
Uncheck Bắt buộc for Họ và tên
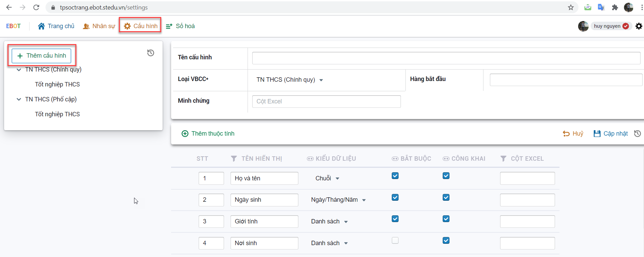tap(395, 176)
